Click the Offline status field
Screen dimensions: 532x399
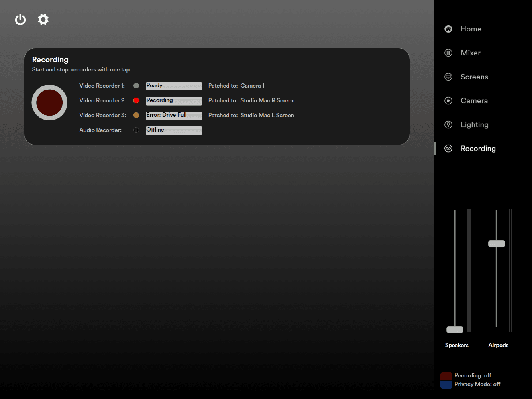point(174,130)
